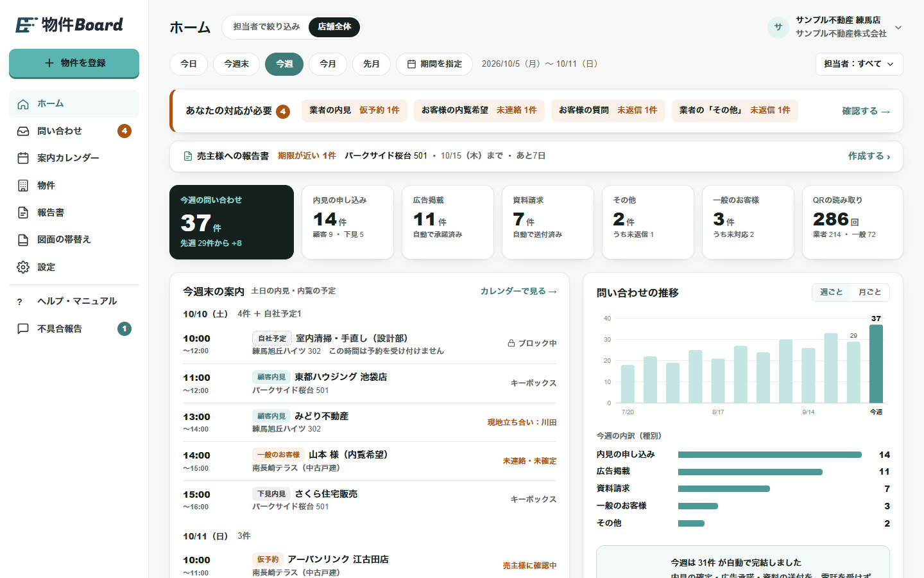Image resolution: width=924 pixels, height=578 pixels.
Task: Open the 問い合わせ inbox icon in sidebar
Action: point(23,131)
